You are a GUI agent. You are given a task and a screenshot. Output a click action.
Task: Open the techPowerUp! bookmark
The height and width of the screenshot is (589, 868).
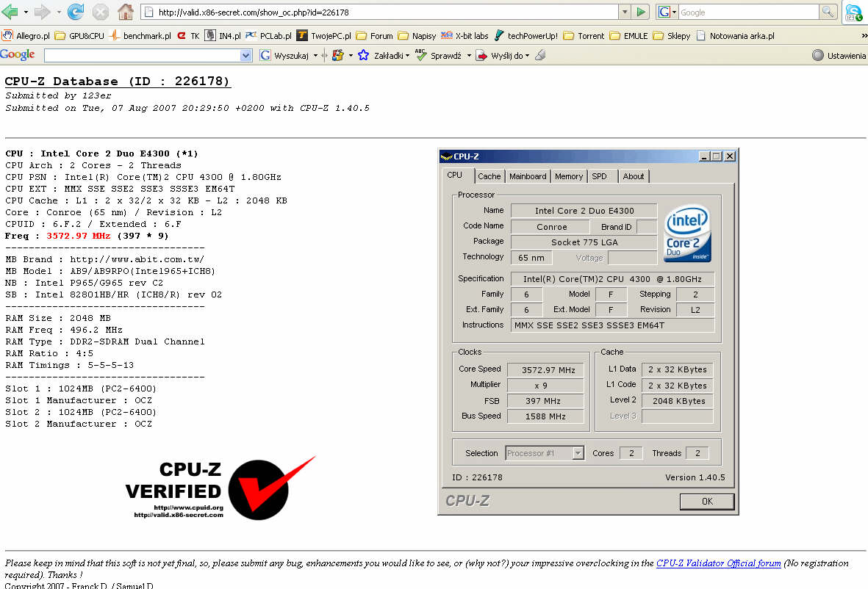click(x=526, y=35)
